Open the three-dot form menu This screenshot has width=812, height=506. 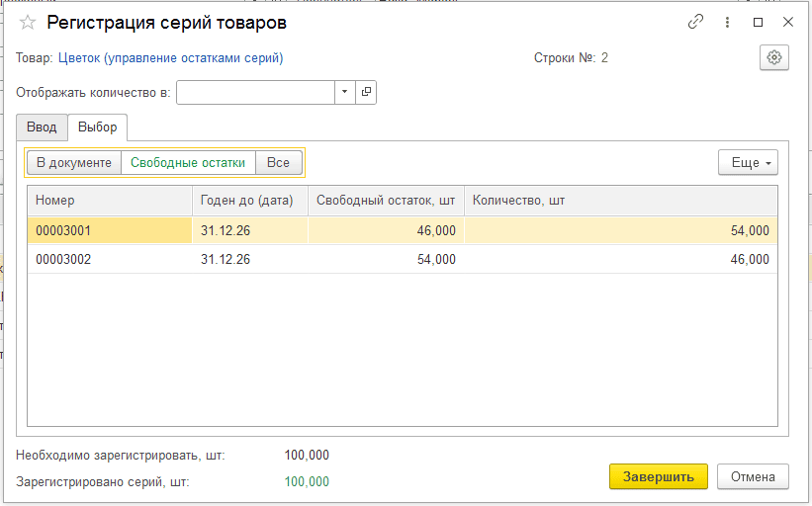click(x=727, y=23)
